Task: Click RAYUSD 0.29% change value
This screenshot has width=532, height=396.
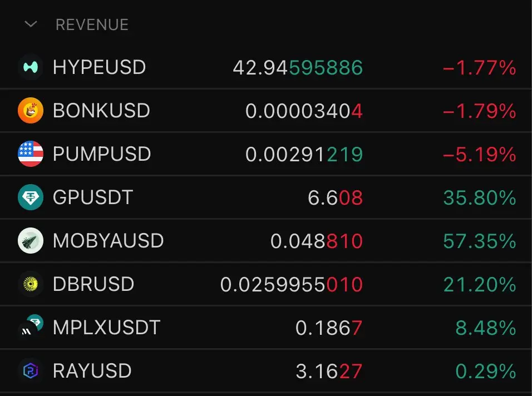Action: 486,372
